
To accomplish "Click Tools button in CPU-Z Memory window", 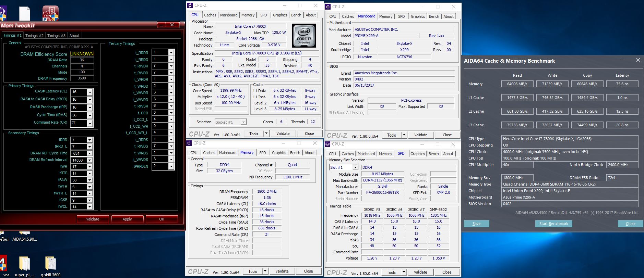I will pyautogui.click(x=253, y=271).
